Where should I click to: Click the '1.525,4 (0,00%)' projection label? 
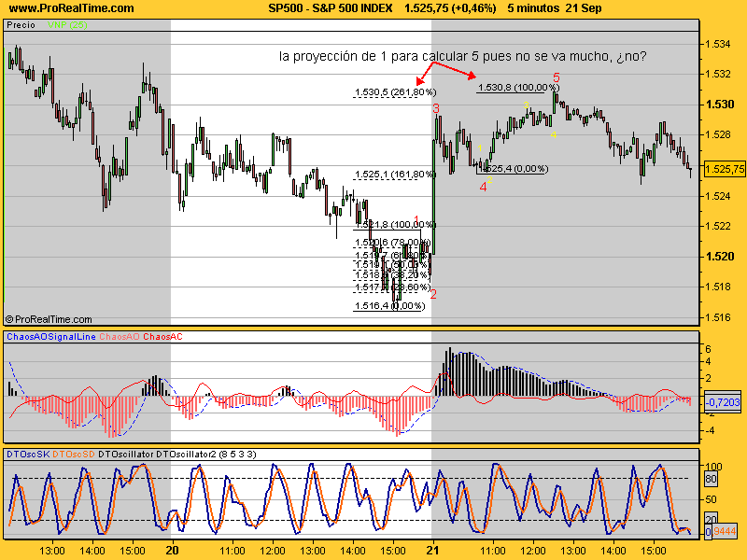[x=514, y=169]
